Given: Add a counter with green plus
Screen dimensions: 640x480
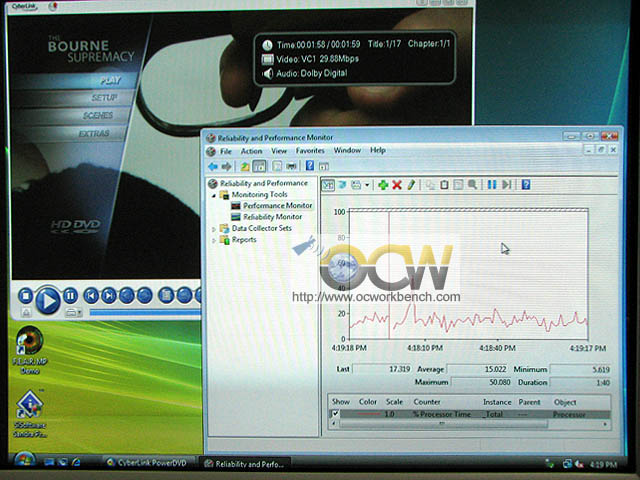Looking at the screenshot, I should coord(383,185).
